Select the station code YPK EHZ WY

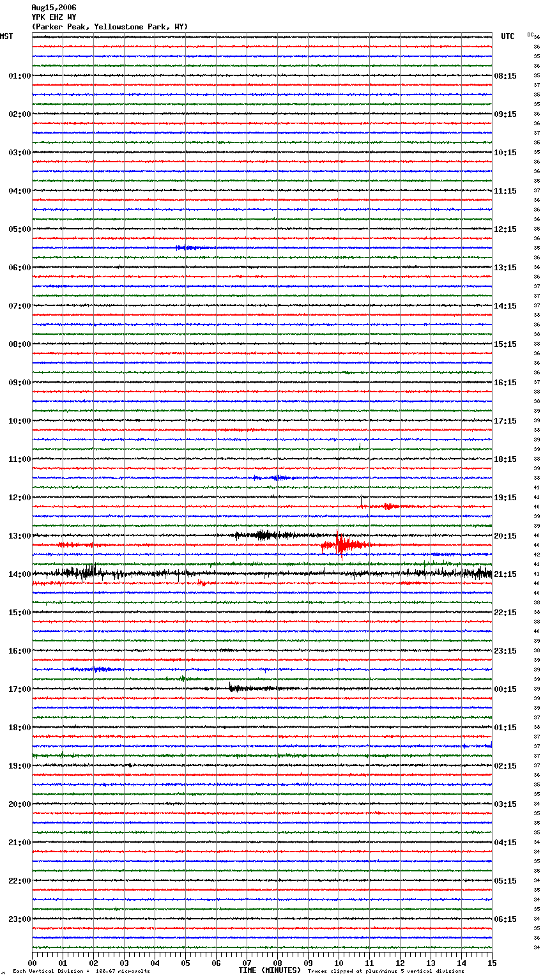coord(54,17)
